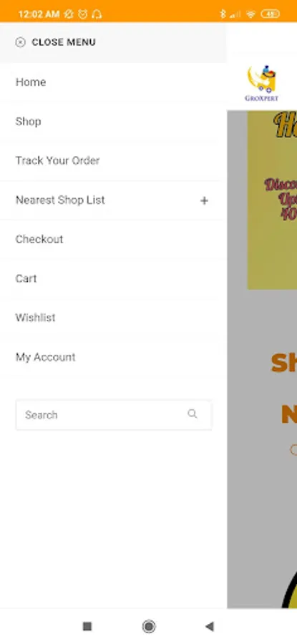This screenshot has width=297, height=644.
Task: Tap the search magnifier icon
Action: [193, 414]
